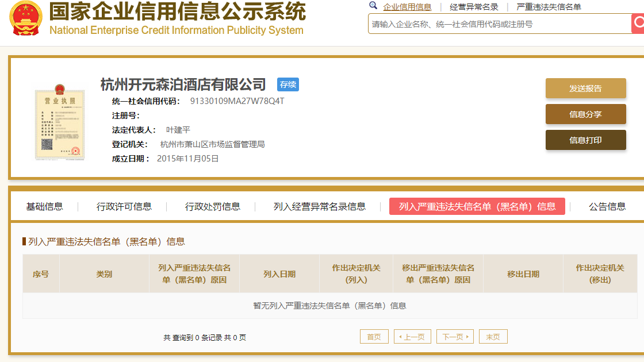This screenshot has height=362, width=644.
Task: Click the magnifier icon beside 企业信用信息
Action: click(x=373, y=5)
